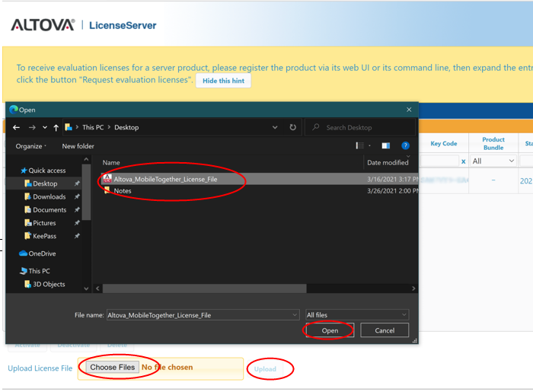The image size is (533, 392).
Task: Click the back arrow in Open dialog
Action: tap(17, 128)
